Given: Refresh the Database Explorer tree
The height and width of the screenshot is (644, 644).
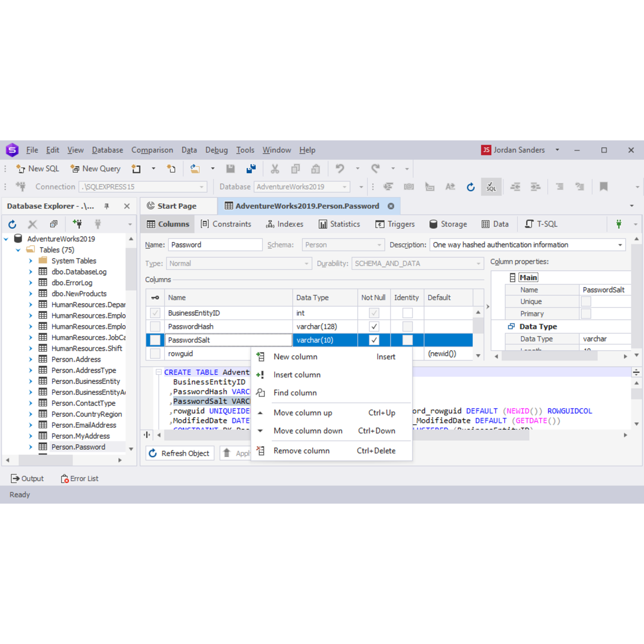Looking at the screenshot, I should point(12,224).
